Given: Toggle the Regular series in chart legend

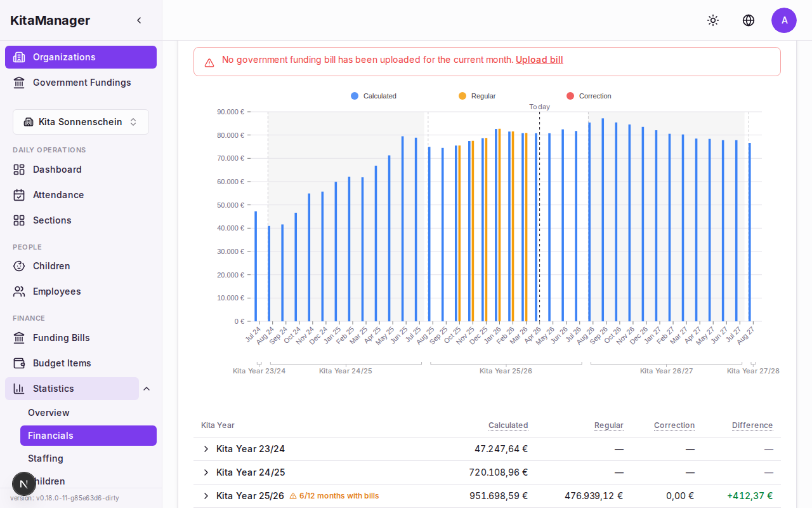Looking at the screenshot, I should (x=477, y=96).
